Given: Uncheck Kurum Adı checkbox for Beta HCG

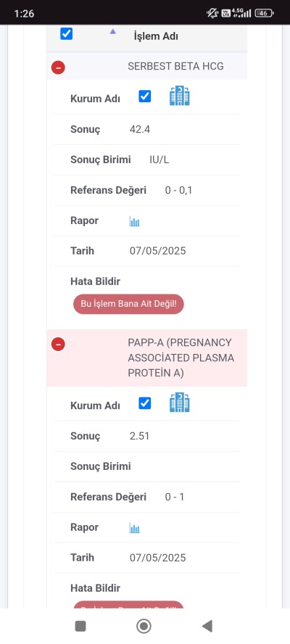Looking at the screenshot, I should tap(144, 96).
